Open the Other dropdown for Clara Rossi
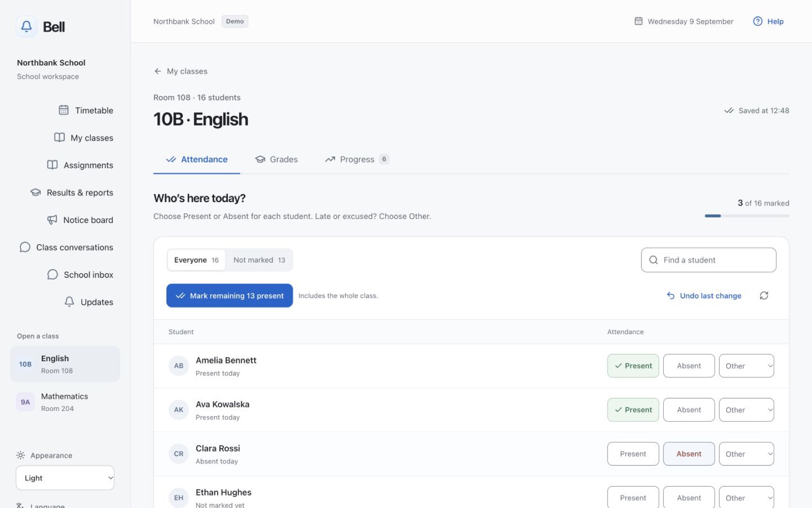 point(746,454)
